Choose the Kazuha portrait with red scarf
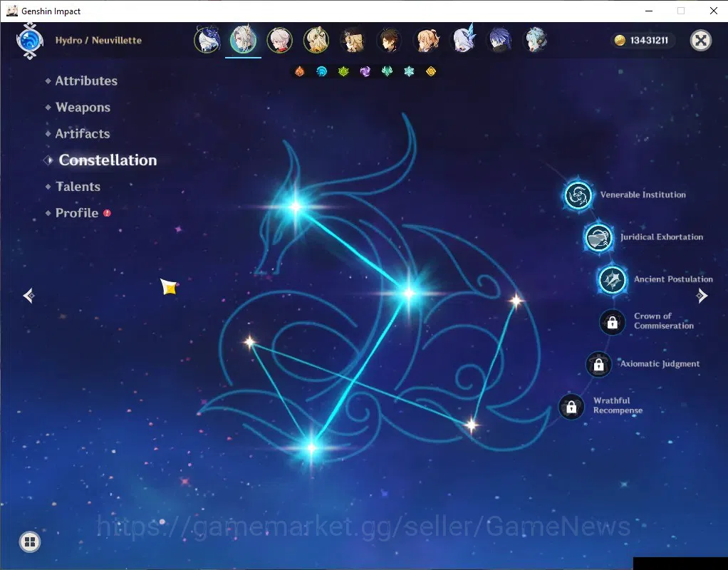This screenshot has width=728, height=570. [279, 40]
